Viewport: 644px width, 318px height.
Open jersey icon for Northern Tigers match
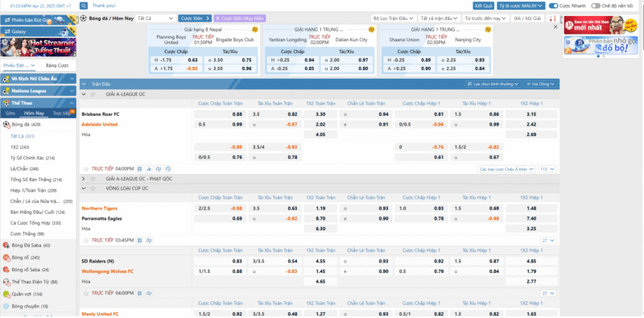149,241
